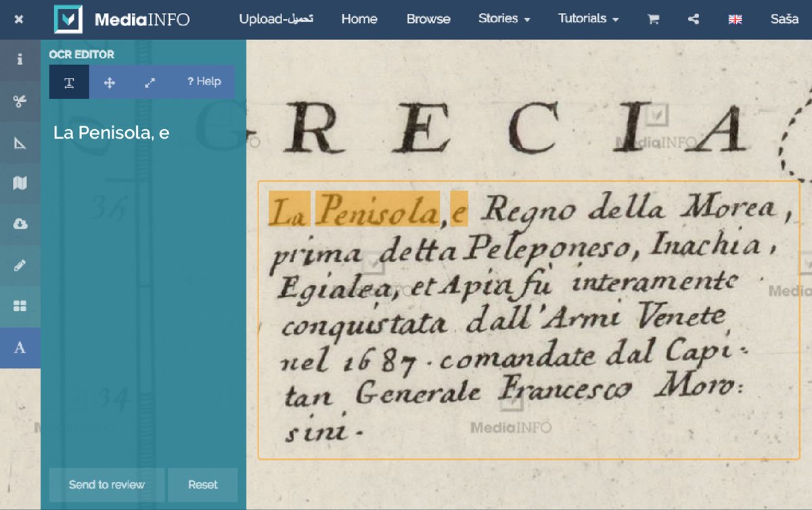Open the Browse page
The width and height of the screenshot is (812, 510).
(428, 19)
